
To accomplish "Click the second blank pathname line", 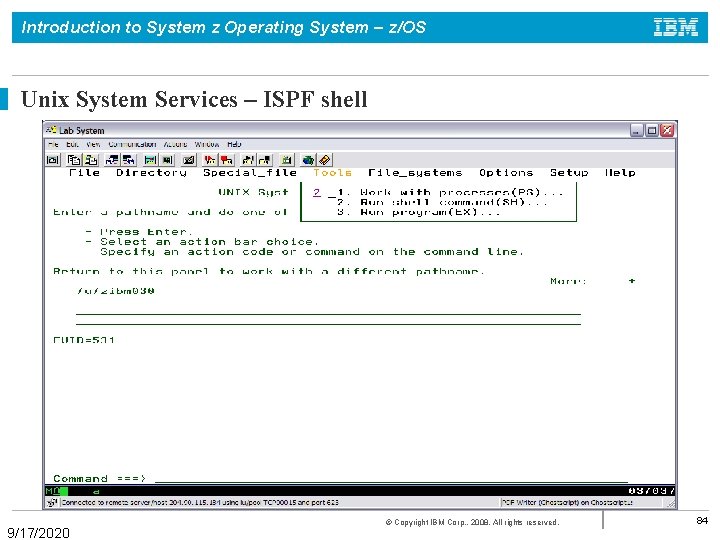I will [328, 320].
